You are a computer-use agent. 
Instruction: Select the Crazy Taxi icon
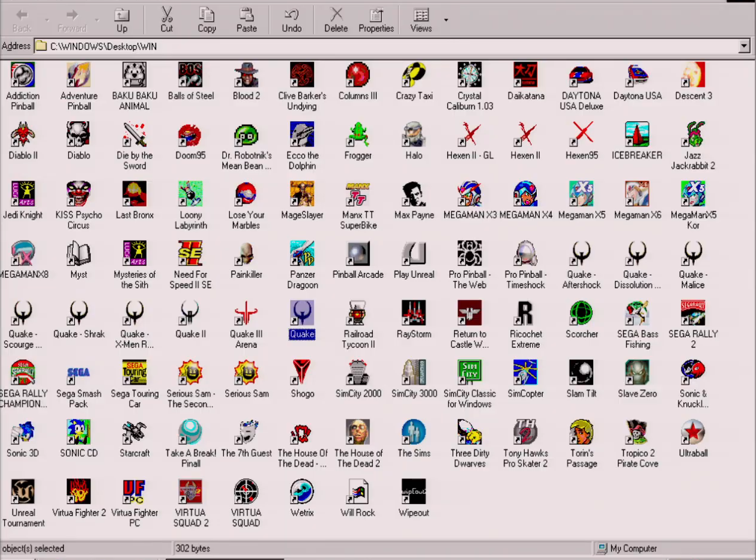pyautogui.click(x=414, y=75)
